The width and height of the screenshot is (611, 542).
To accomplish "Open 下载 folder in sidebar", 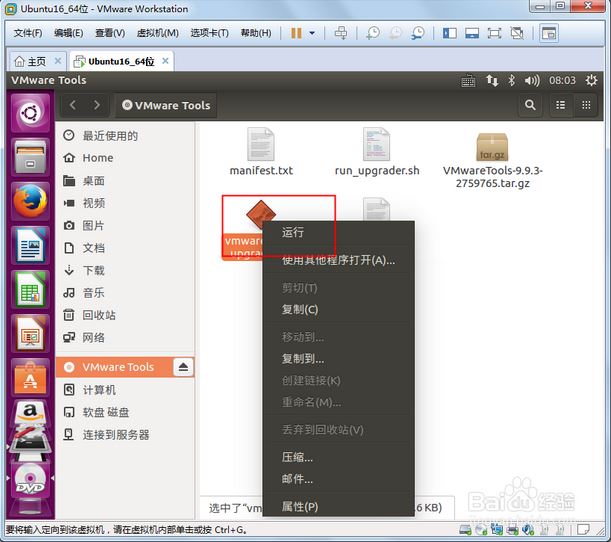I will [x=125, y=270].
